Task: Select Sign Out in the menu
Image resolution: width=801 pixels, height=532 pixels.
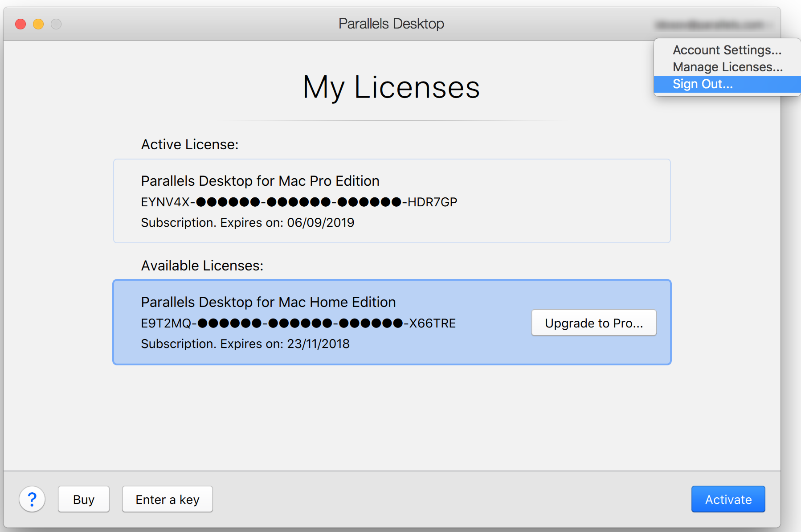Action: (x=727, y=84)
